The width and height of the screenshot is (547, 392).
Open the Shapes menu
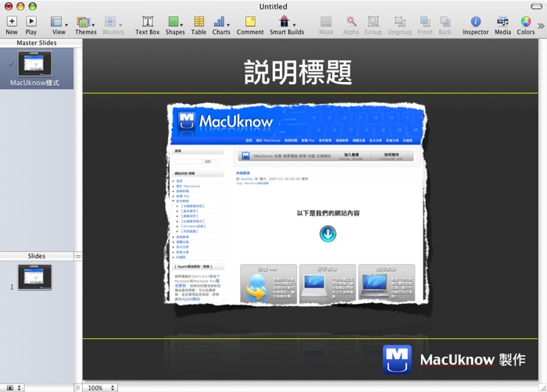[x=175, y=26]
